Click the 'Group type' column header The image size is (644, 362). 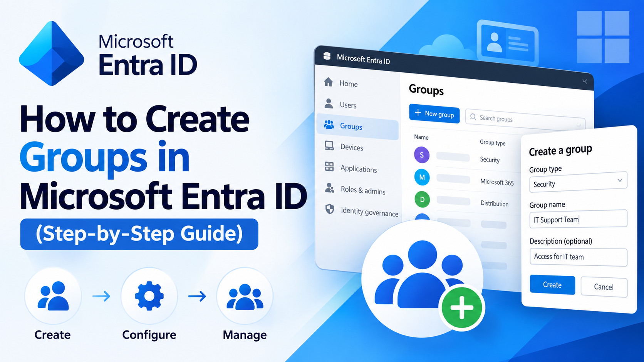tap(492, 143)
